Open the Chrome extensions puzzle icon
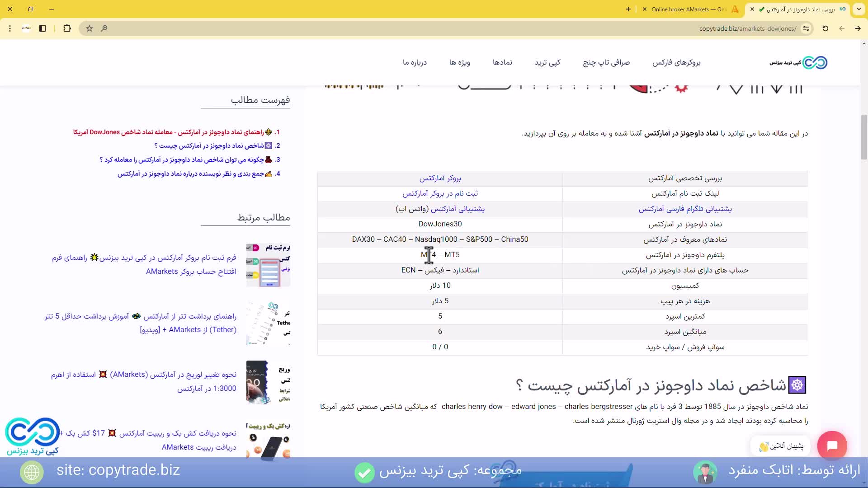This screenshot has width=868, height=488. pos(67,28)
